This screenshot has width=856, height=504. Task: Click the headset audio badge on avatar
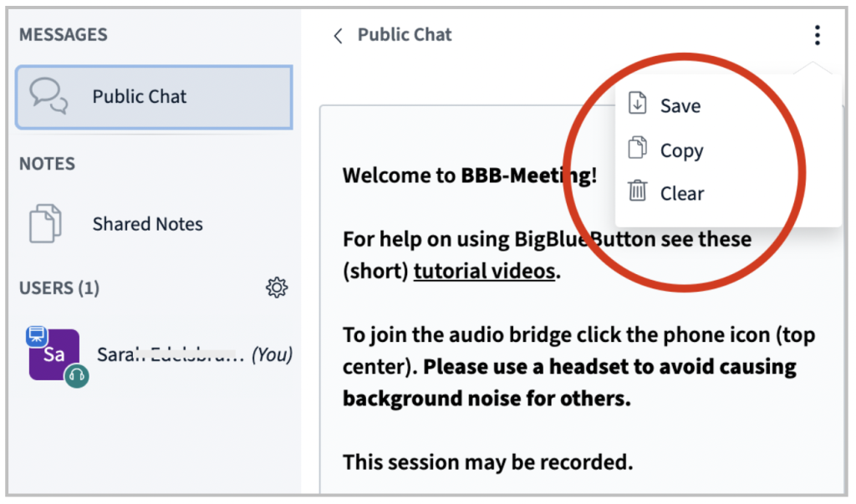tap(77, 375)
